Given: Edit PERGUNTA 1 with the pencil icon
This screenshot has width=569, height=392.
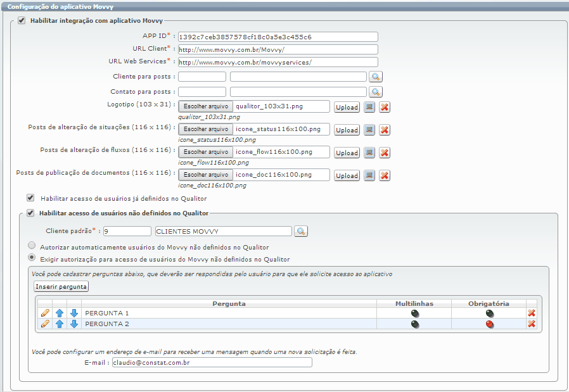Looking at the screenshot, I should click(44, 313).
